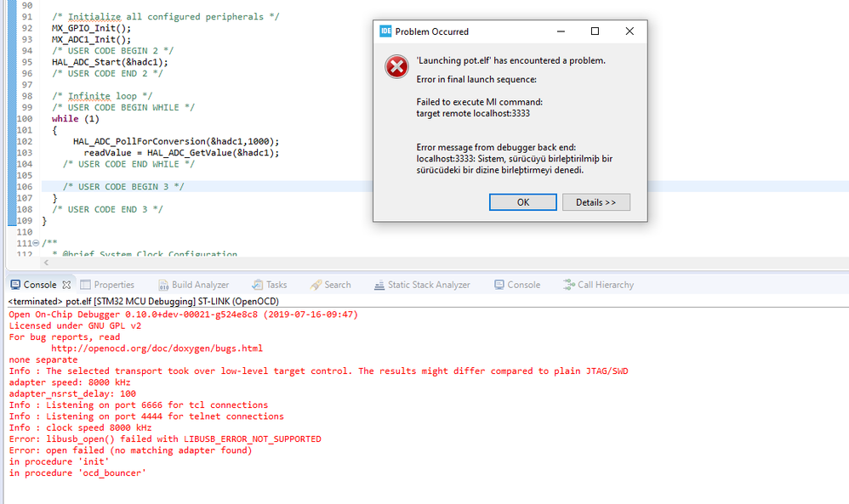Click the 'USER CODE BEGIN WHILE' comment
This screenshot has height=504, width=849.
(x=123, y=108)
